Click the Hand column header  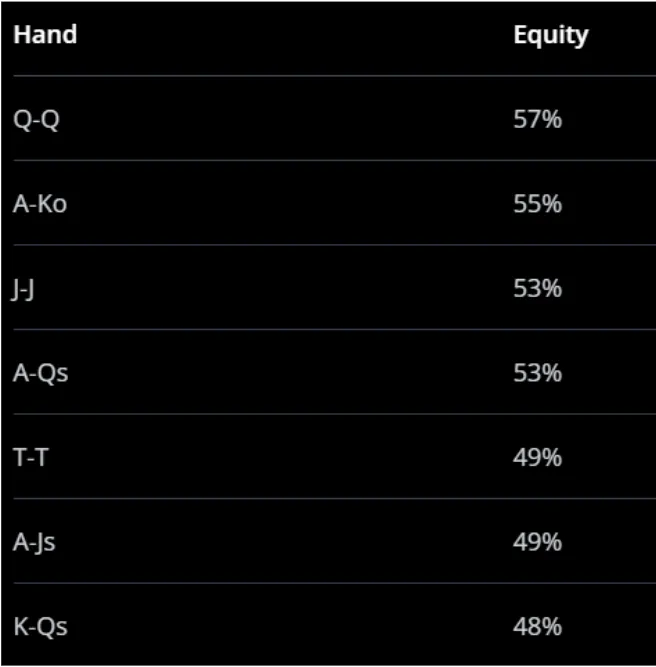[45, 35]
